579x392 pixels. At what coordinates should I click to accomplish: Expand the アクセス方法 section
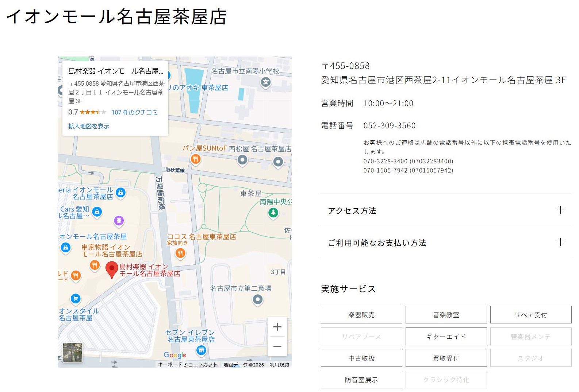click(x=446, y=210)
